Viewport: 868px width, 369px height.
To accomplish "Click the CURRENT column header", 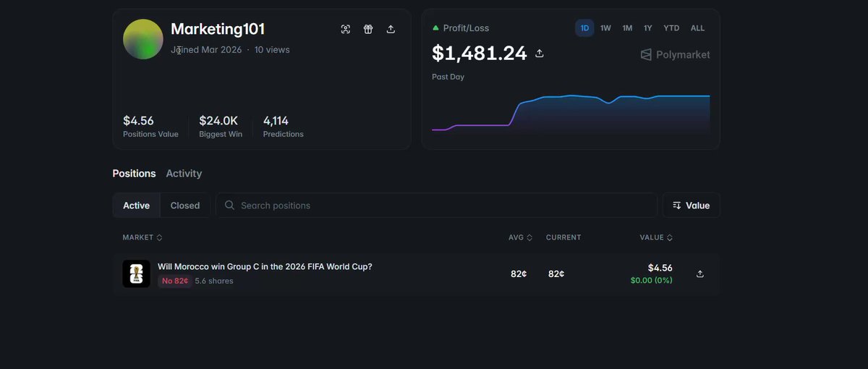I will pyautogui.click(x=563, y=237).
